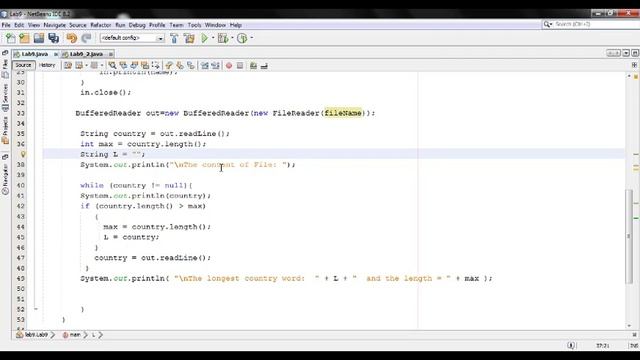Viewport: 640px width, 360px height.
Task: Open the Navigate menu
Action: tap(54, 25)
